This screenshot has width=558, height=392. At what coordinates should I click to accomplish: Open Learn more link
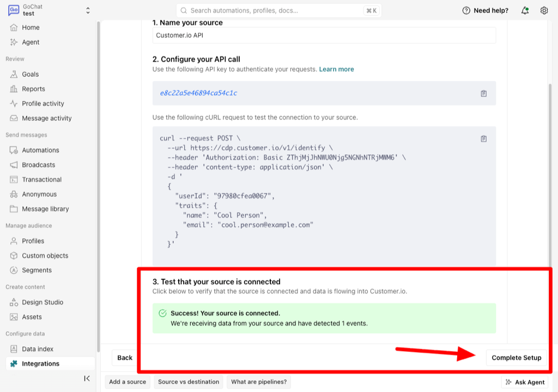(336, 69)
